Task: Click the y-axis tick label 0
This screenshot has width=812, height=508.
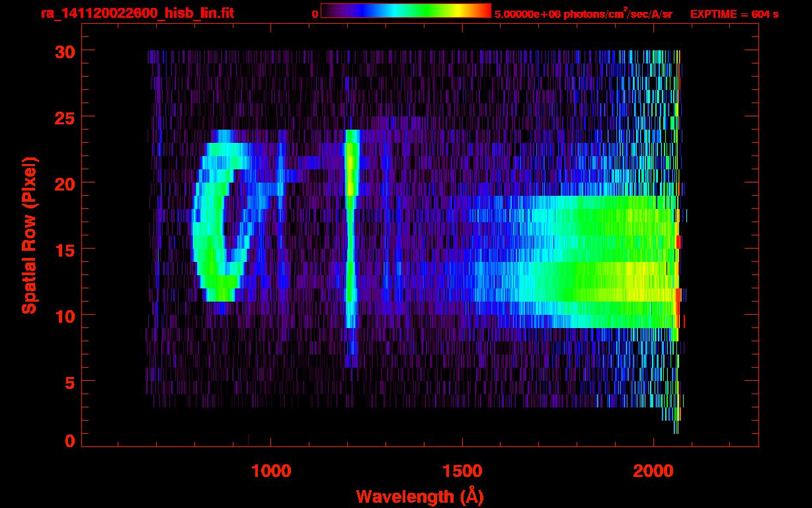Action: pyautogui.click(x=70, y=441)
